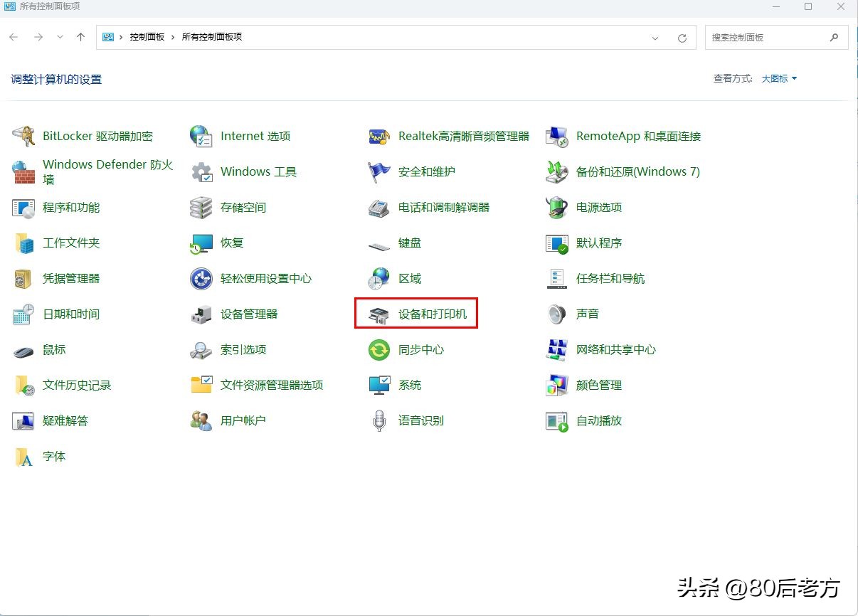Viewport: 858px width, 616px height.
Task: Open the 电源选项 battery icon
Action: click(x=556, y=207)
